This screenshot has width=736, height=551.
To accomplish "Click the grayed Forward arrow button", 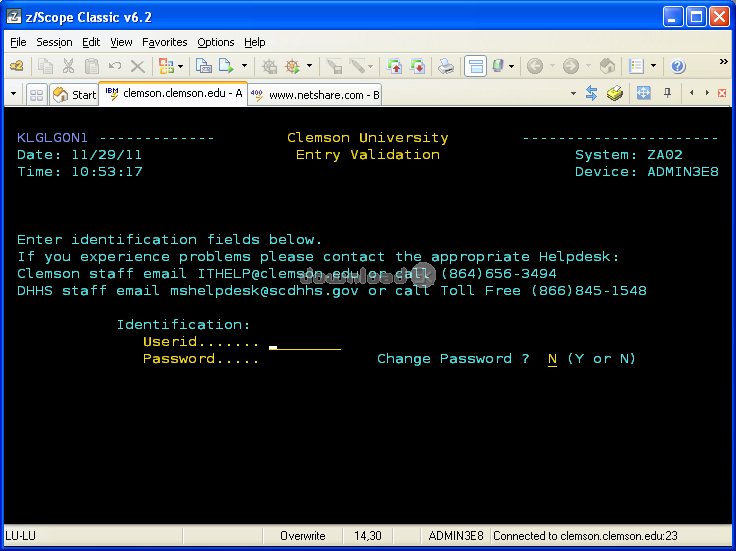I will 571,66.
